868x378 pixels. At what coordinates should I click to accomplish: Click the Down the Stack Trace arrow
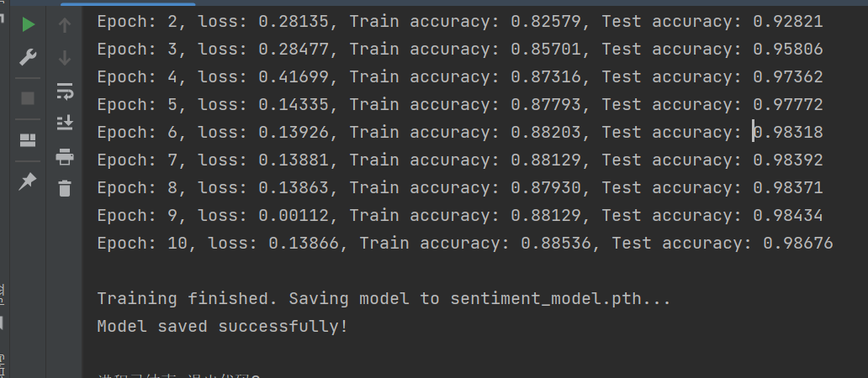coord(65,58)
